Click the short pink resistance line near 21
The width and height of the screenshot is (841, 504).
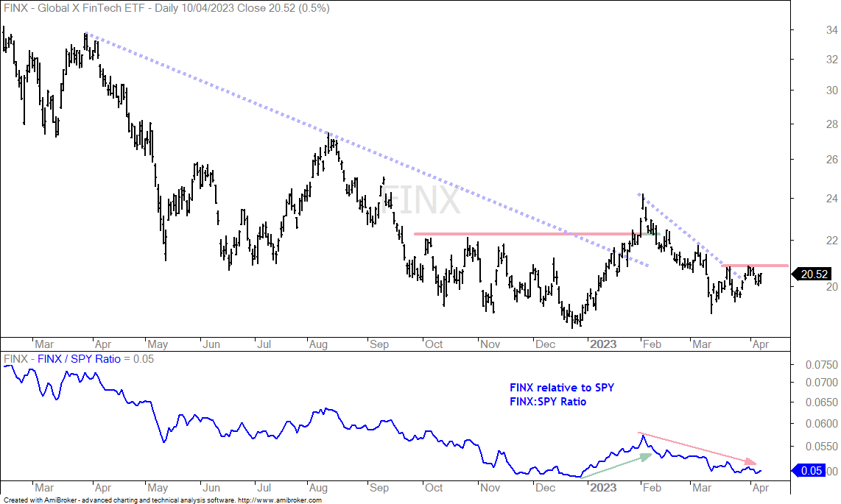pos(755,266)
